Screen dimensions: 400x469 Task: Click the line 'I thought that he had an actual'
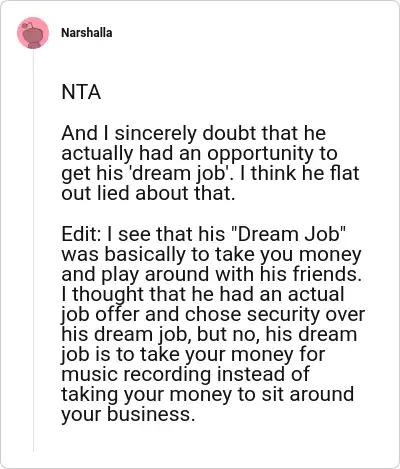(x=203, y=294)
